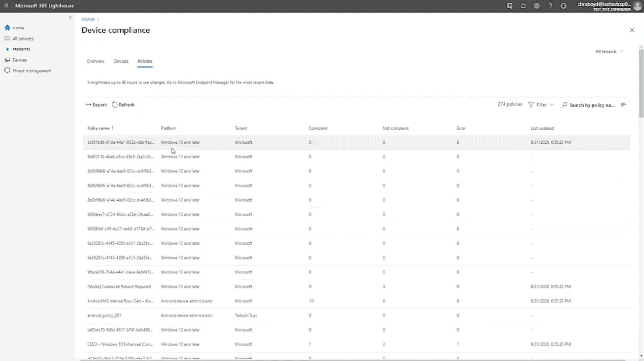Switch to the Devices tab
Screen dimensions: 644x361
121,61
